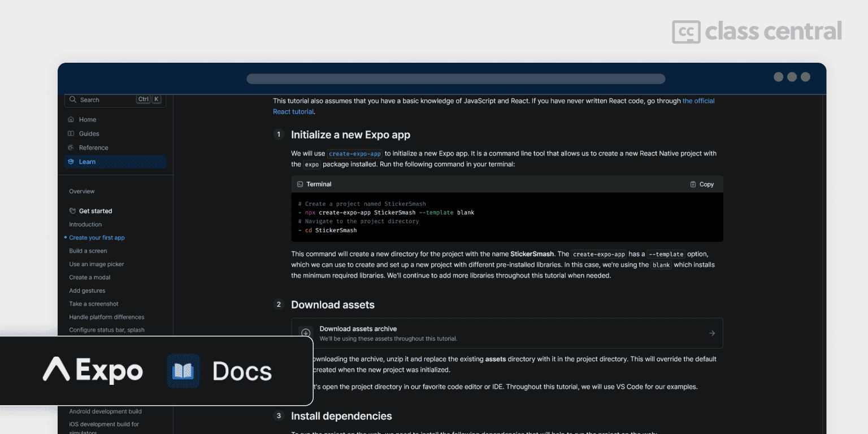This screenshot has height=434, width=868.
Task: Open Android development build page
Action: 106,411
